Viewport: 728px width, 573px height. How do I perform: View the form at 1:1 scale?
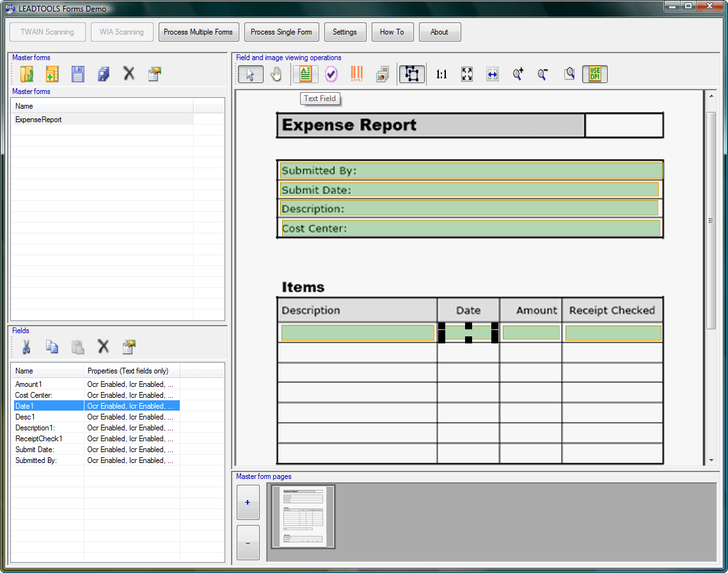441,74
